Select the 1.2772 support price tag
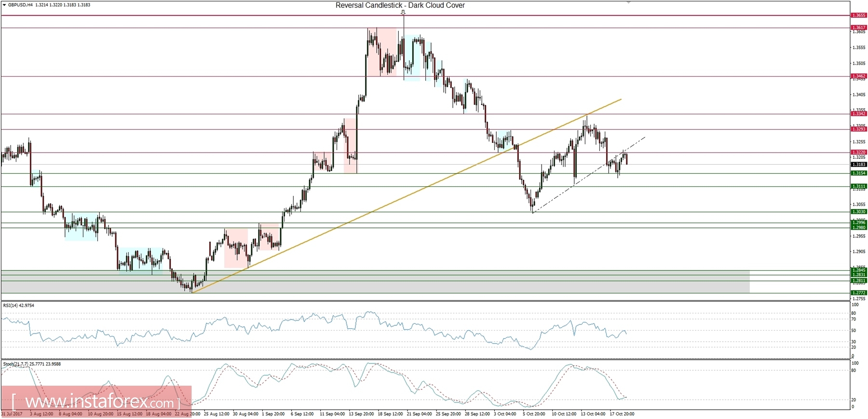This screenshot has height=419, width=868. tap(859, 293)
